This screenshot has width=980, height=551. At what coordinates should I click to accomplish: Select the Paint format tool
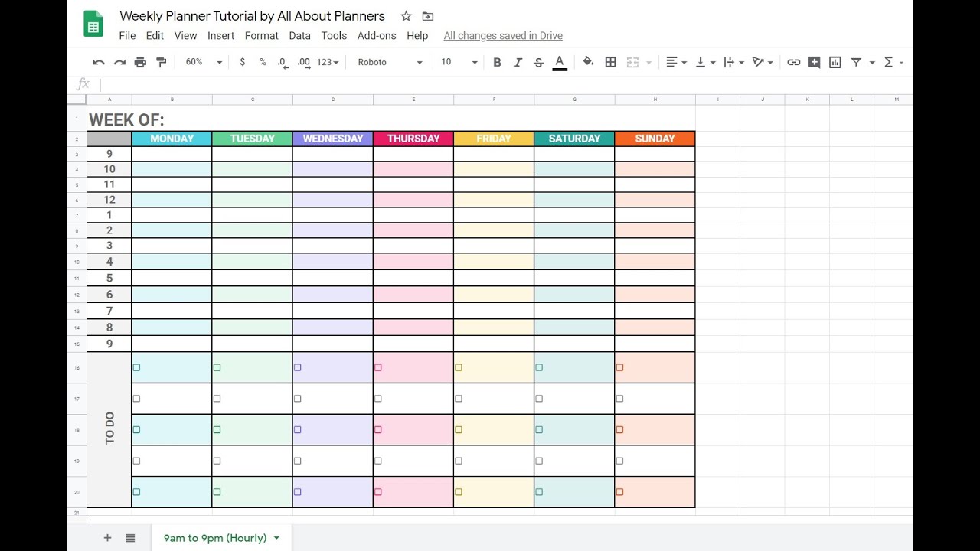point(161,62)
